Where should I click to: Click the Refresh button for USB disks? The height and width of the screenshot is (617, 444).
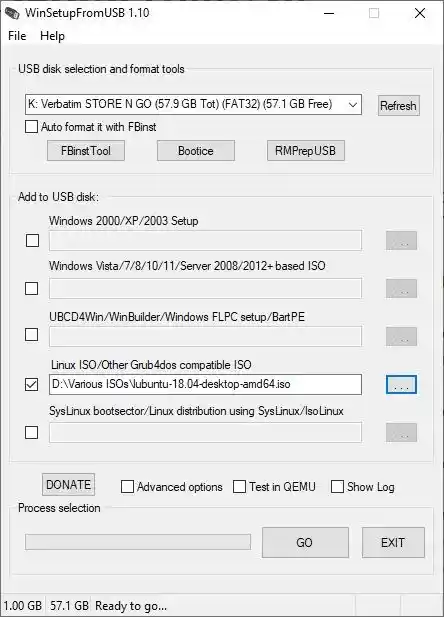coord(398,105)
